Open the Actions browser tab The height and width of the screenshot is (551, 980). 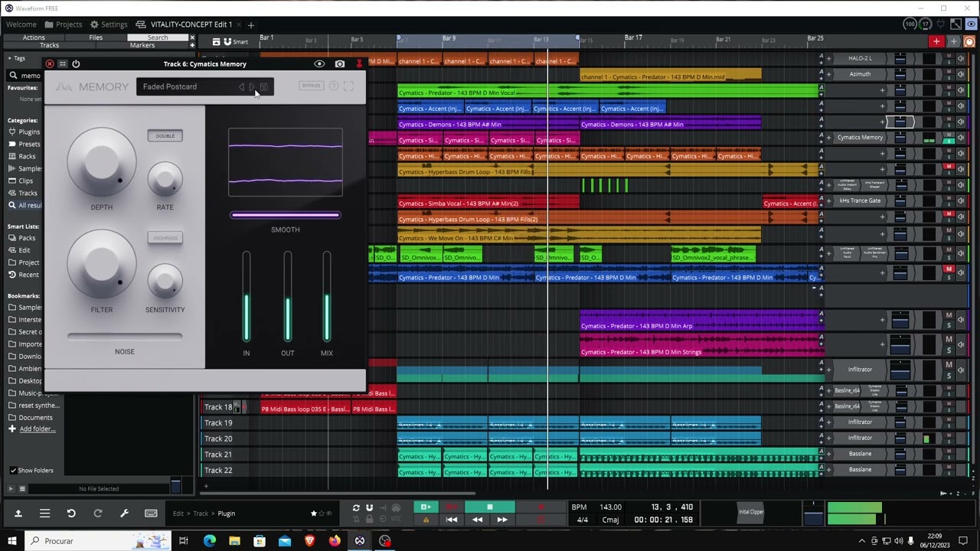point(34,37)
